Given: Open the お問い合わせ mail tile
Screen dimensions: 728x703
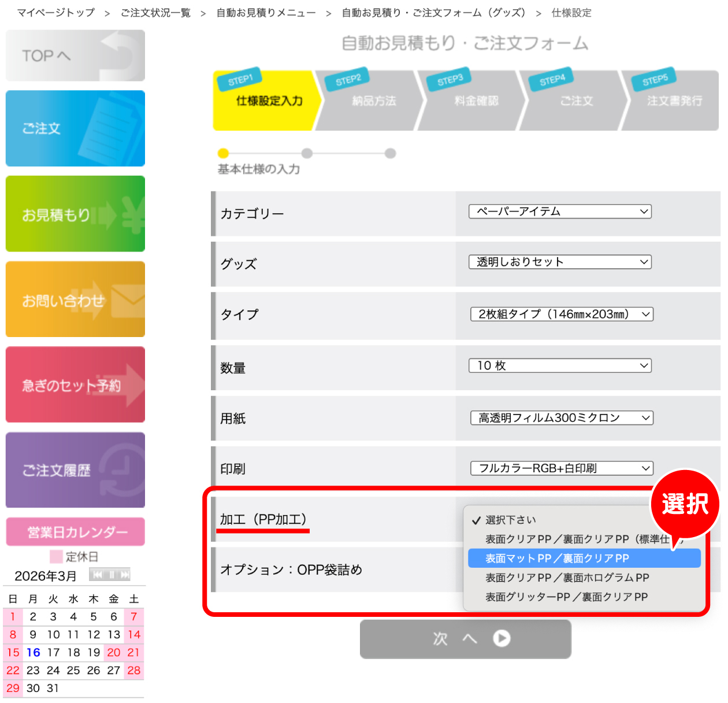Looking at the screenshot, I should [75, 299].
